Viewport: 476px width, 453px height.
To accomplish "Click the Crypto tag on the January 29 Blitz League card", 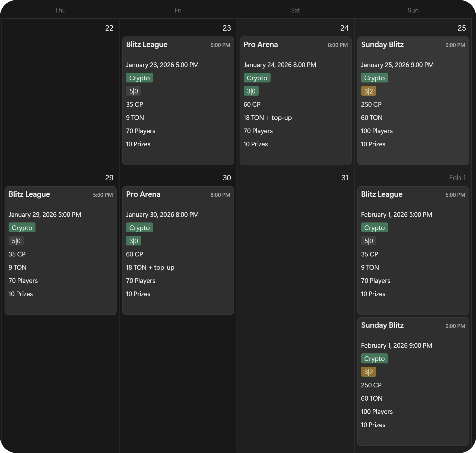I will pyautogui.click(x=22, y=228).
